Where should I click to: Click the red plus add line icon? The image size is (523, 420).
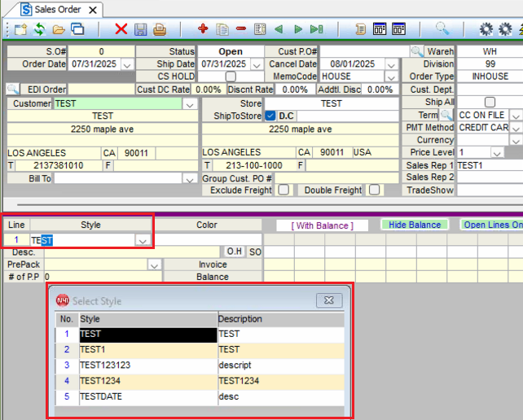tap(203, 29)
